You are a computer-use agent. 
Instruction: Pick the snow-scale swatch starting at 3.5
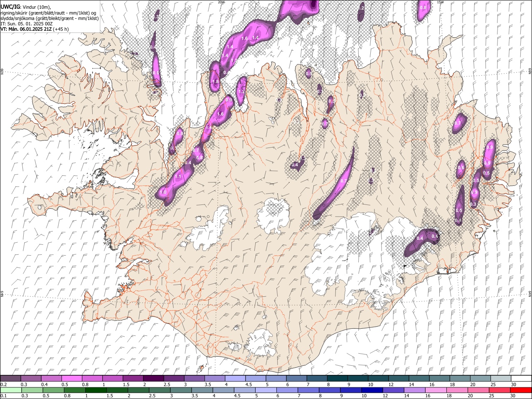click(x=214, y=378)
